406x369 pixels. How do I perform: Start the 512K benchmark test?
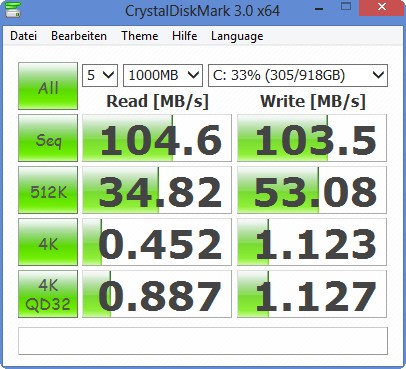point(48,190)
